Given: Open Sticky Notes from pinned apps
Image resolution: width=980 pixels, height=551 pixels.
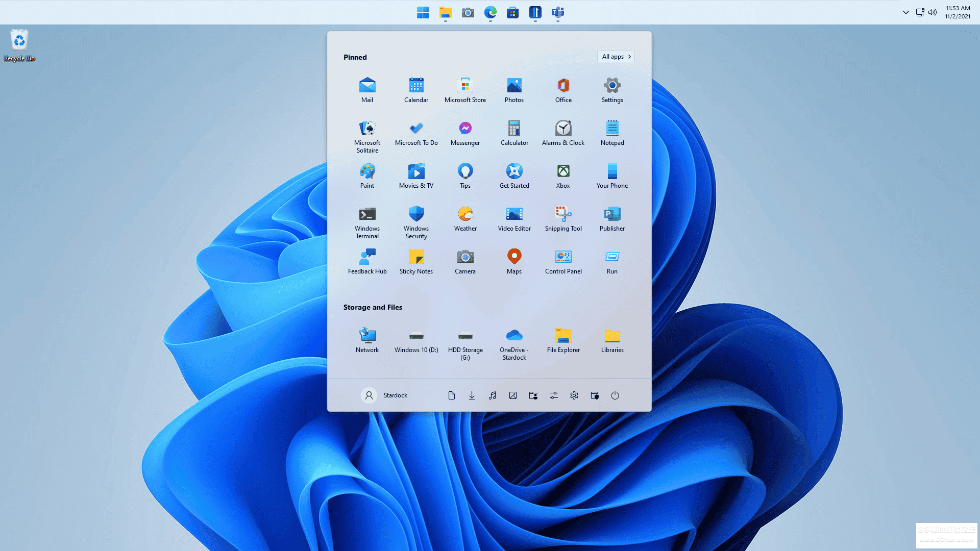Looking at the screenshot, I should pos(416,262).
